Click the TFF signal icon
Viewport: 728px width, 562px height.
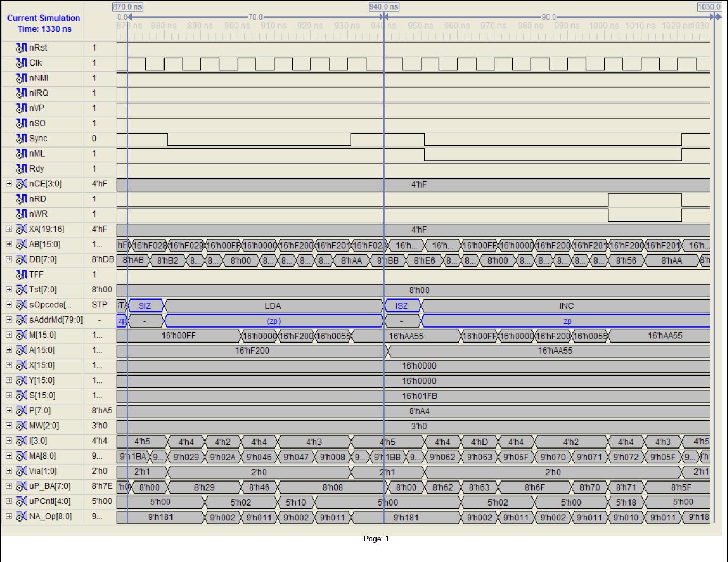pyautogui.click(x=22, y=275)
